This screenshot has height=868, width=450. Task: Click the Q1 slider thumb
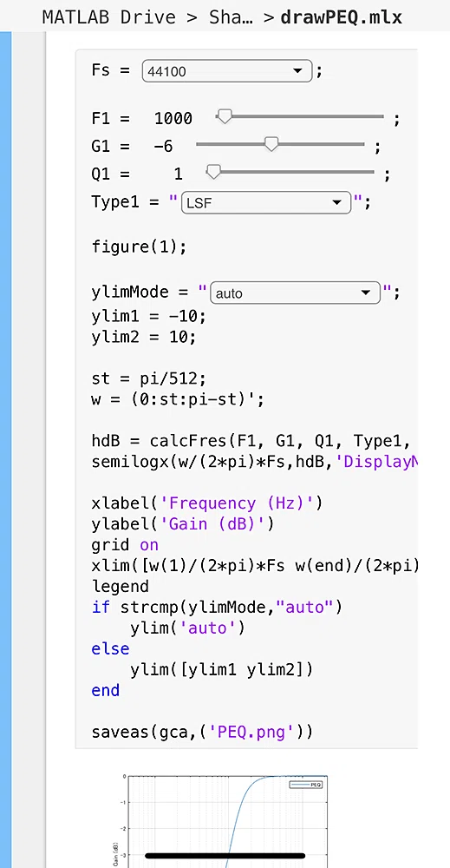coord(212,172)
